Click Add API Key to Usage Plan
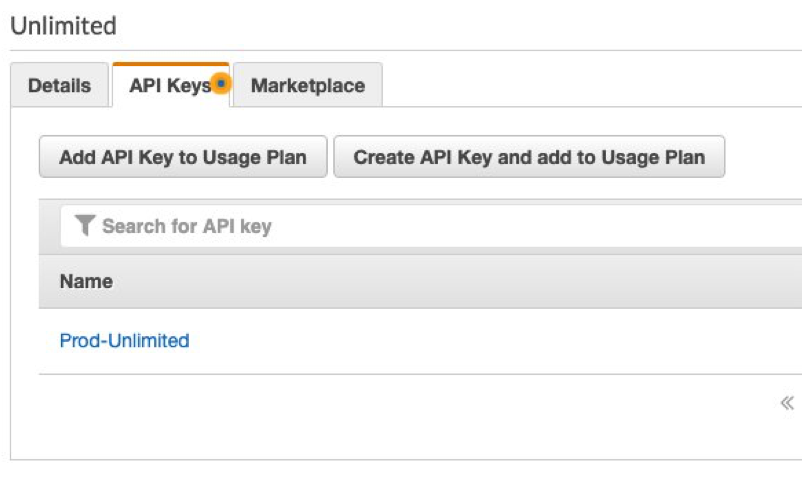The width and height of the screenshot is (802, 487). [182, 157]
